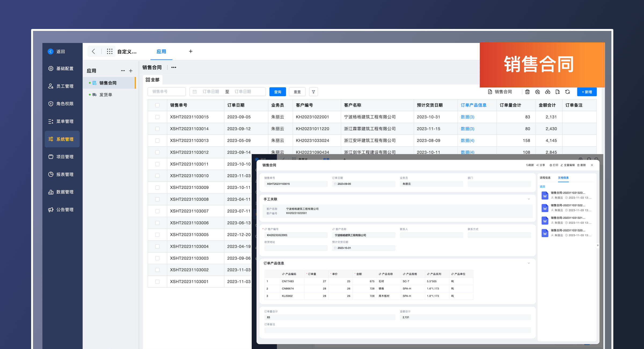Click the plus icon beside 应用 sidebar header
This screenshot has width=644, height=349.
point(131,71)
